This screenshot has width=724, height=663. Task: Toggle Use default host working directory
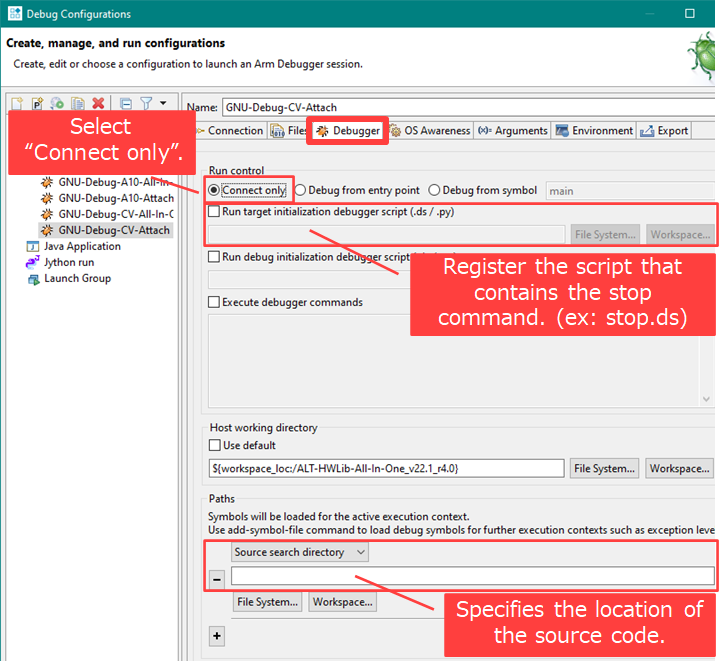(x=214, y=445)
